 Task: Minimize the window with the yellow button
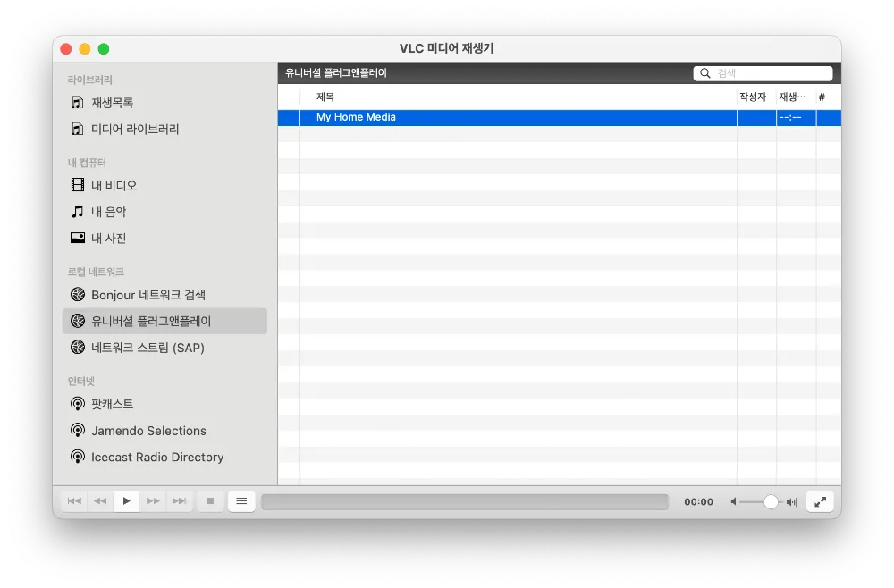(x=85, y=49)
